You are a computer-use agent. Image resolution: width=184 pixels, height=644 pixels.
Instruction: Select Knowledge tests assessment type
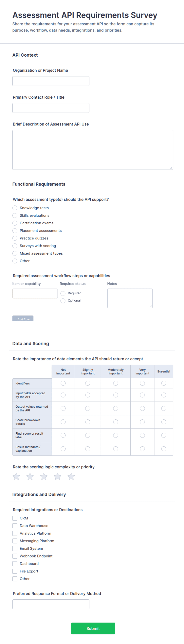[x=15, y=208]
